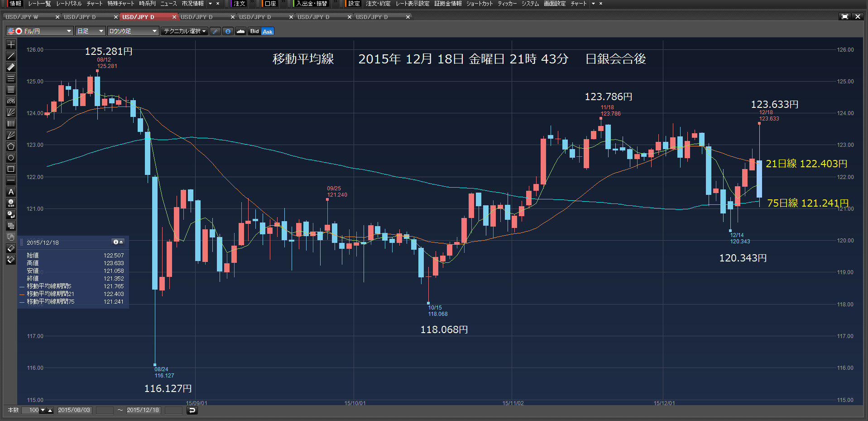Select the vertical time zones tool
Viewport: 868px width, 421px height.
click(11, 124)
